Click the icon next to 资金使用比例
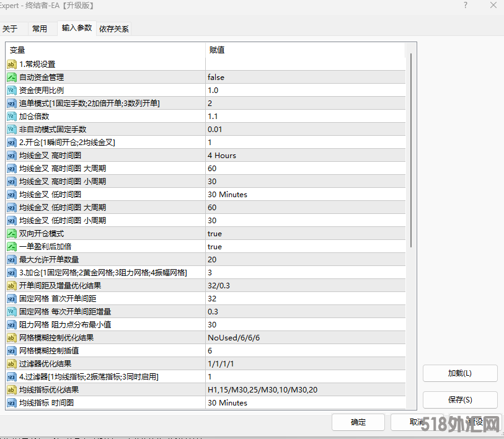Image resolution: width=504 pixels, height=439 pixels. point(12,91)
